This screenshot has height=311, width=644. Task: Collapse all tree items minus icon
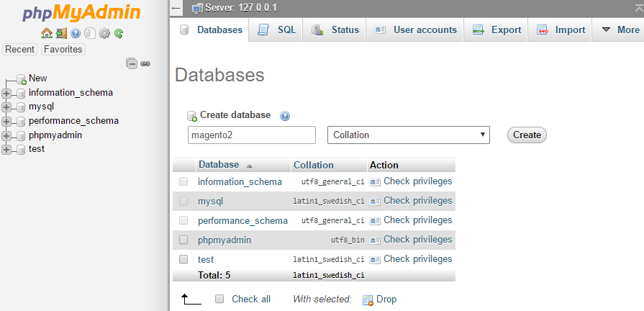coord(132,63)
